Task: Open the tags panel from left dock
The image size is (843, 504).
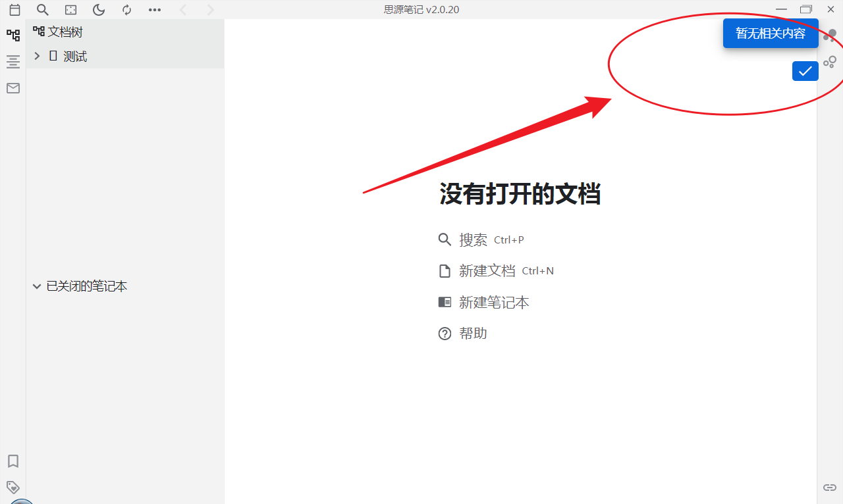Action: coord(13,488)
